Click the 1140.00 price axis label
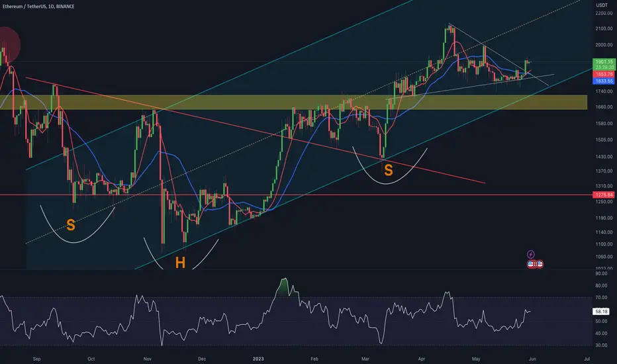The height and width of the screenshot is (364, 617). (x=604, y=232)
